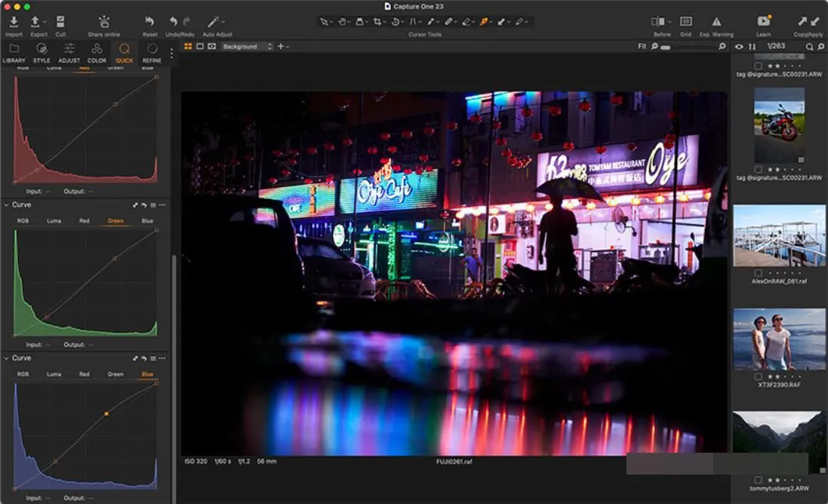828x504 pixels.
Task: Switch to single image viewer icon
Action: (x=199, y=47)
